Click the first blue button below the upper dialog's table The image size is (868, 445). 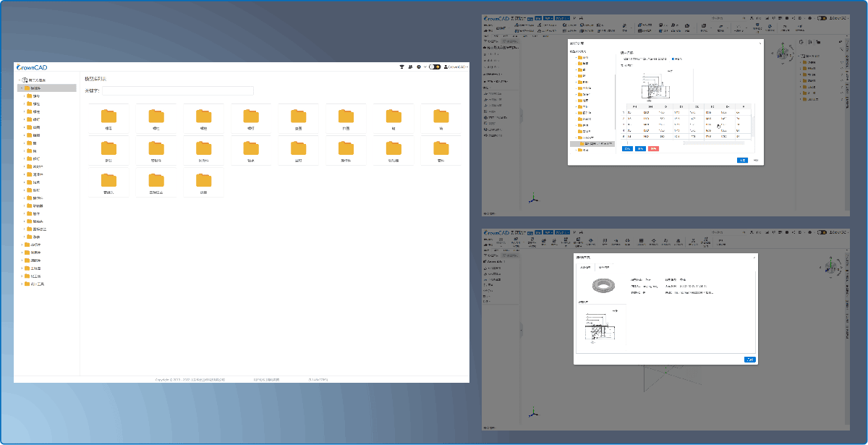point(627,148)
